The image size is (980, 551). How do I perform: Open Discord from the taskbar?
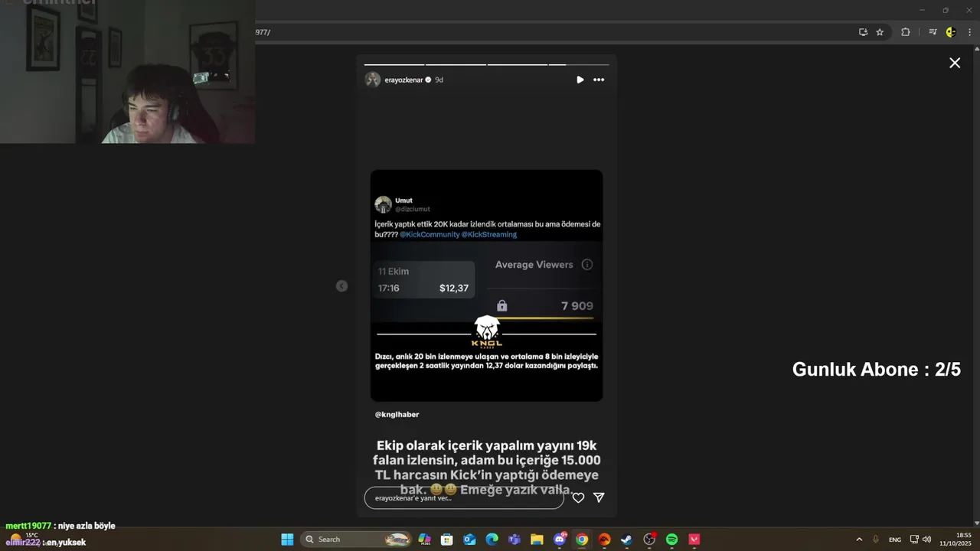pyautogui.click(x=560, y=540)
